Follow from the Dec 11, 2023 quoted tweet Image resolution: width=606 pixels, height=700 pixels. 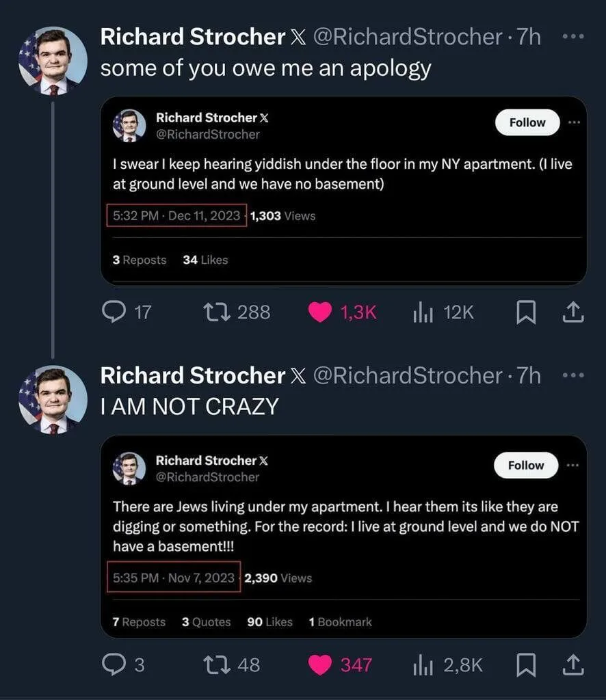click(527, 122)
